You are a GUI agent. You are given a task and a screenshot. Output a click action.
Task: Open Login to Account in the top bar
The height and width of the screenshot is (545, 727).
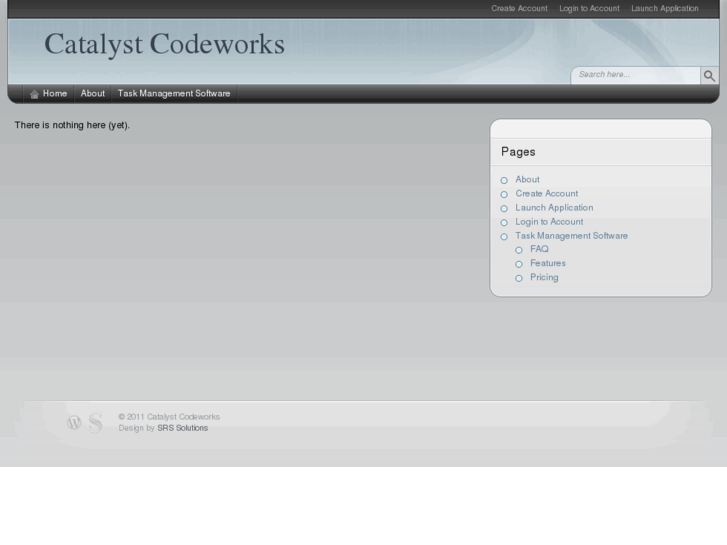pos(589,8)
